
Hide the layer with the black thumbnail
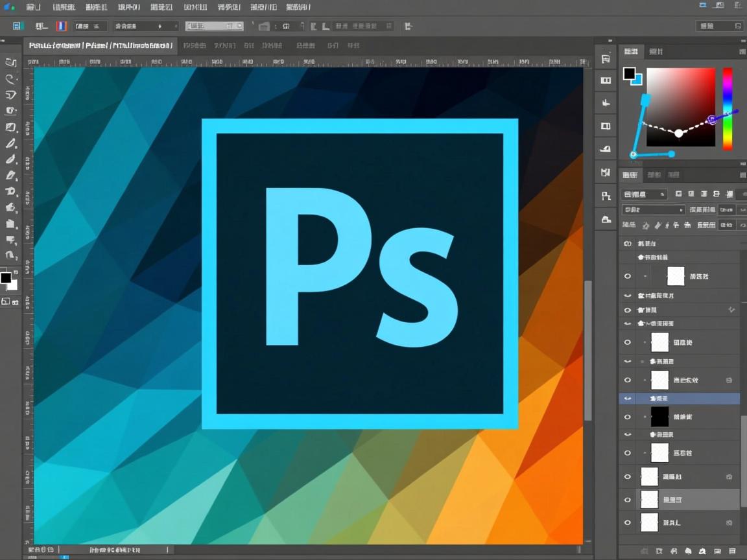click(x=627, y=417)
